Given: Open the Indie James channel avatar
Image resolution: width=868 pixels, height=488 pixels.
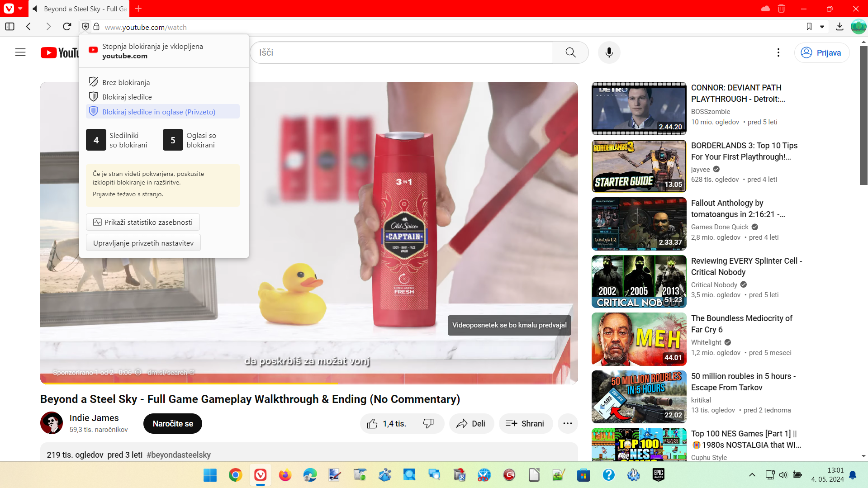Looking at the screenshot, I should (x=52, y=423).
